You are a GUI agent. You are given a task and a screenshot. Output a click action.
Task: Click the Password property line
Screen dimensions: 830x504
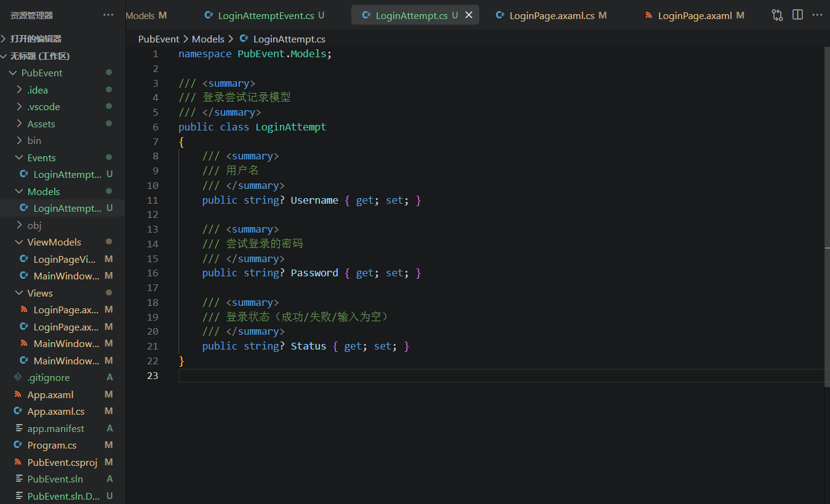(312, 273)
